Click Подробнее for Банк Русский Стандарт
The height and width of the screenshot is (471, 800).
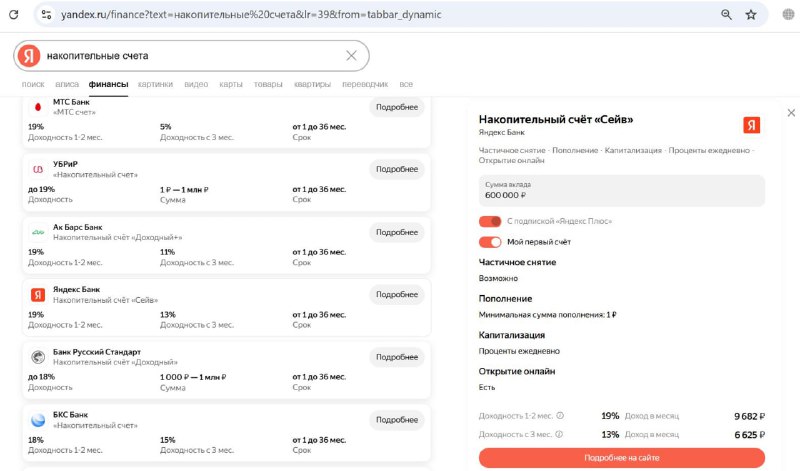click(x=397, y=357)
